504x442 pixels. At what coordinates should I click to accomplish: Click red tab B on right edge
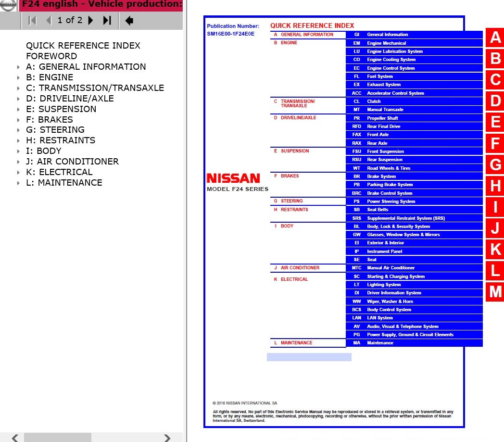495,59
